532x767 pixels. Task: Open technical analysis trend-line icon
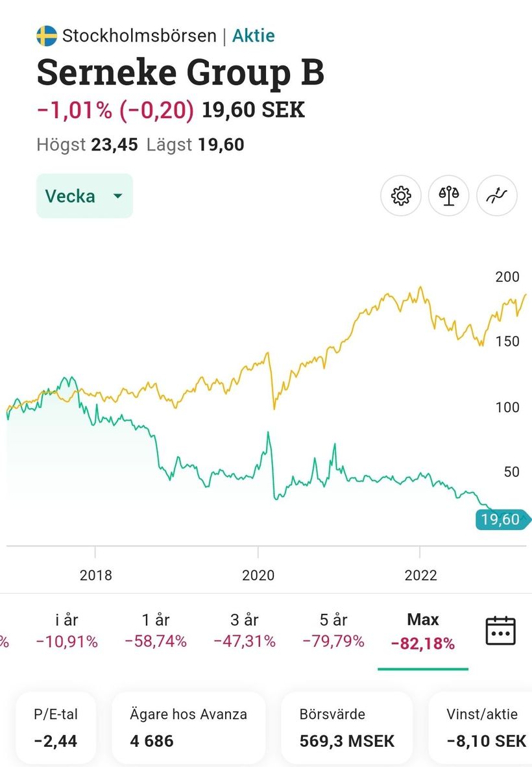pos(497,196)
